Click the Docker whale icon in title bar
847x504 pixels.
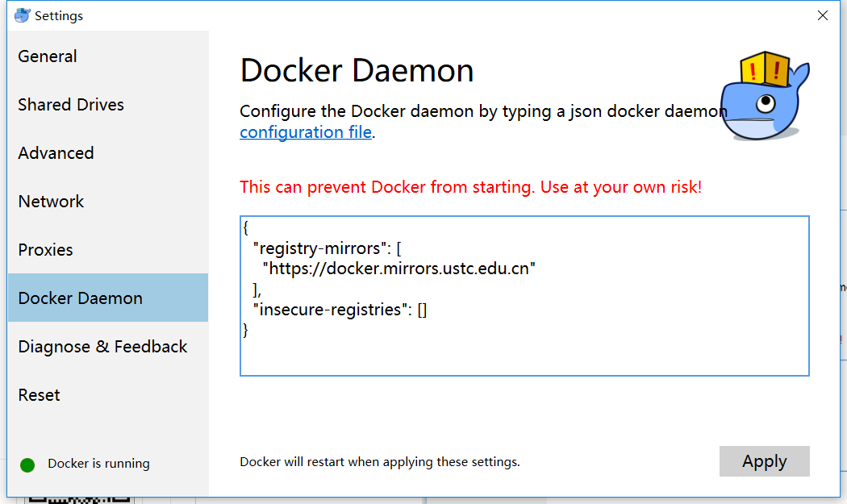[x=22, y=15]
